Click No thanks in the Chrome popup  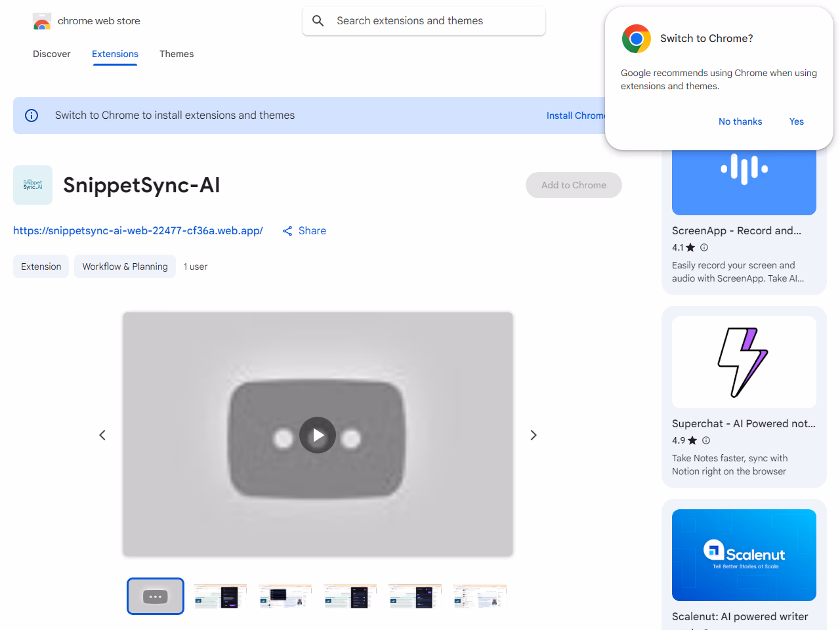(x=740, y=121)
